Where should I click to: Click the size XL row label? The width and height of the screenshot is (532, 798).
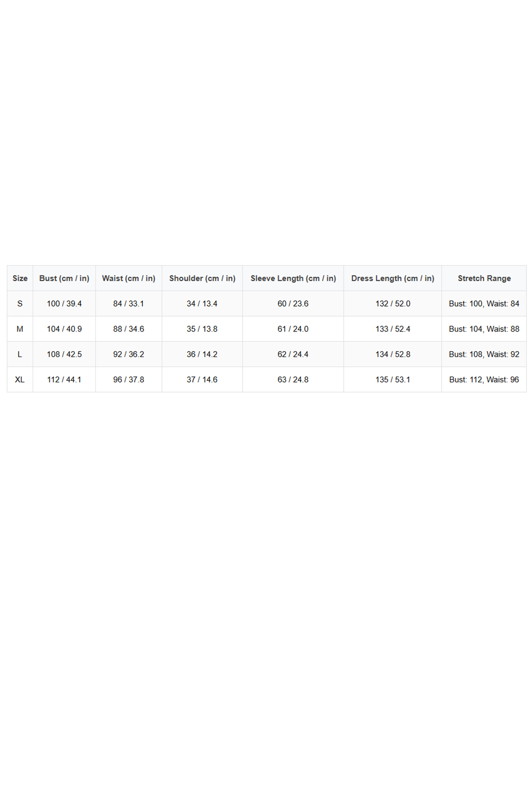tap(20, 379)
